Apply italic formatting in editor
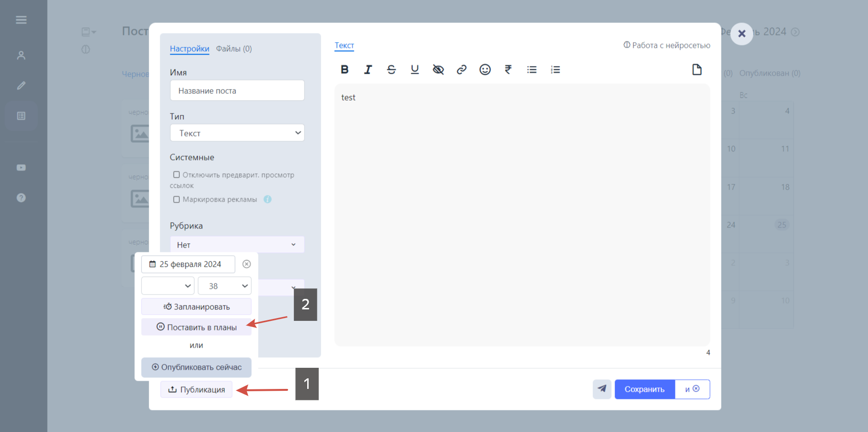The height and width of the screenshot is (432, 868). point(368,69)
